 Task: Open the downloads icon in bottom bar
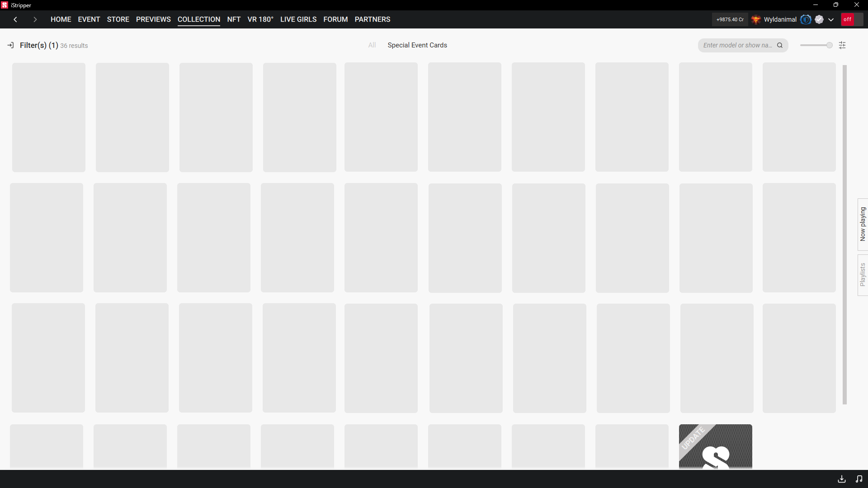(841, 479)
